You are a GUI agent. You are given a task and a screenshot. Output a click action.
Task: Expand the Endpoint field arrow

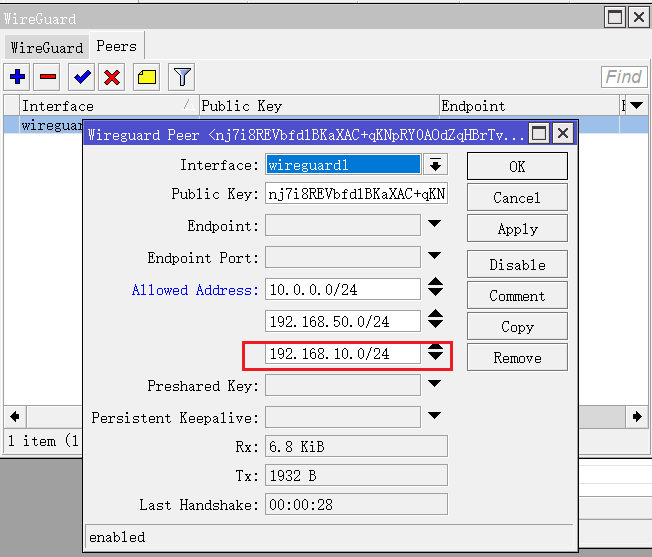pyautogui.click(x=435, y=224)
